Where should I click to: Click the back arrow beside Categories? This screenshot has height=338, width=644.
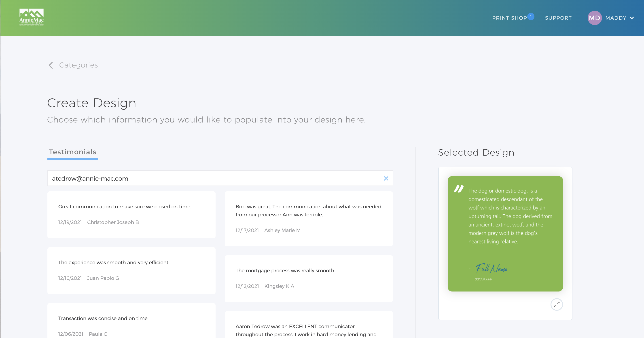pos(51,65)
